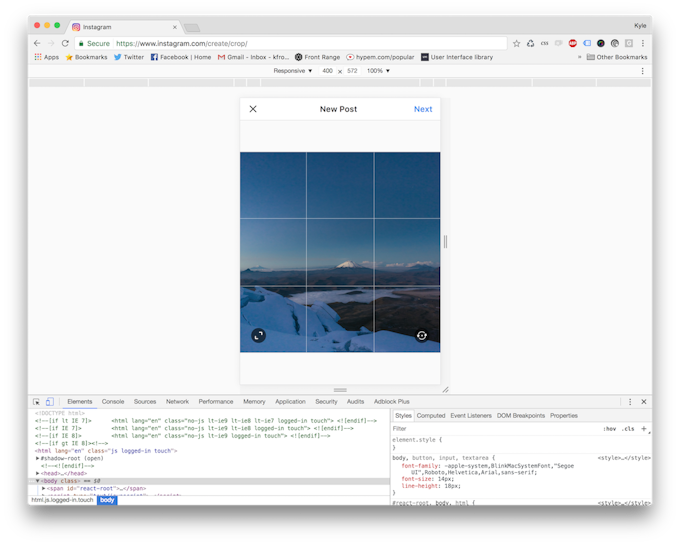The width and height of the screenshot is (680, 545).
Task: Reload the page from the browser toolbar
Action: point(66,43)
